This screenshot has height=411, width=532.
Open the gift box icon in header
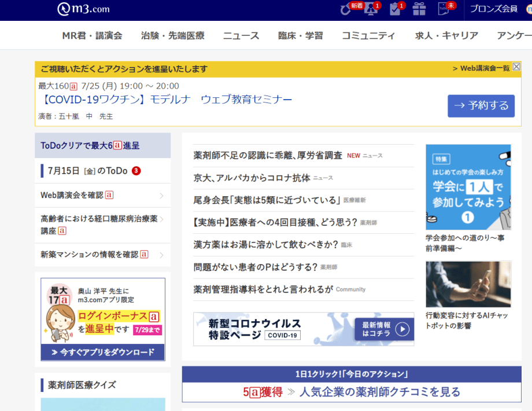419,9
